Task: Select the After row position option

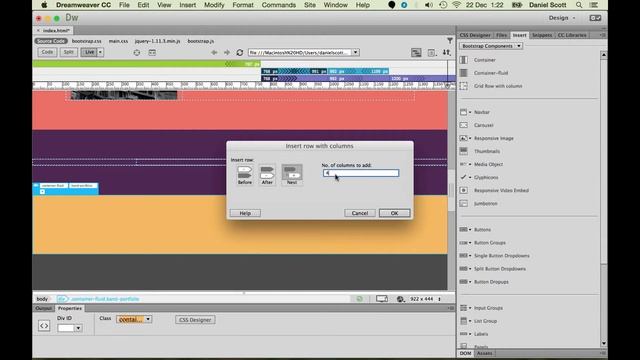Action: [267, 176]
